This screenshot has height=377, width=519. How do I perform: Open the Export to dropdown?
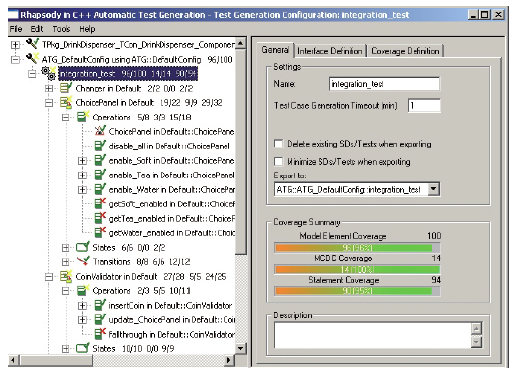[x=433, y=189]
